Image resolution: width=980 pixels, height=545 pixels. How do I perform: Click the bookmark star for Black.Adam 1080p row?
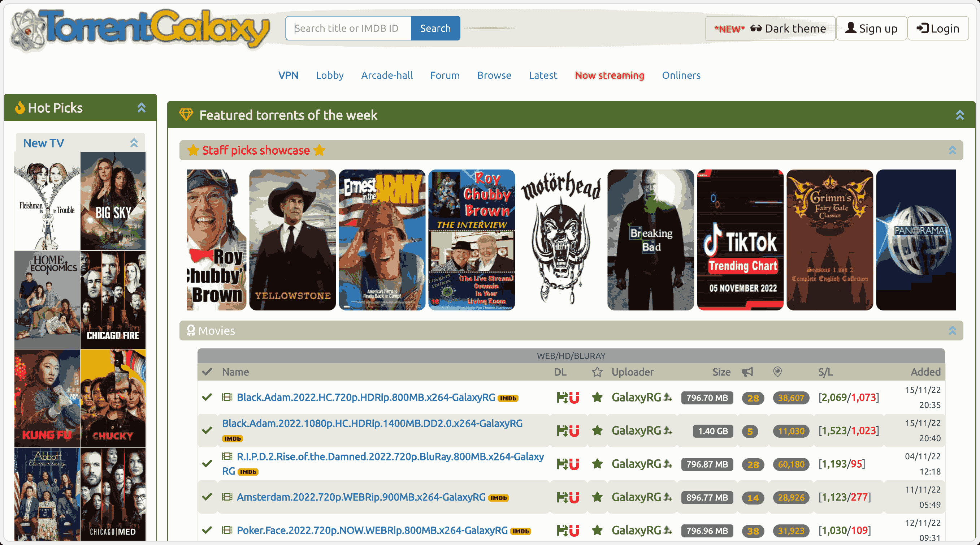(597, 430)
